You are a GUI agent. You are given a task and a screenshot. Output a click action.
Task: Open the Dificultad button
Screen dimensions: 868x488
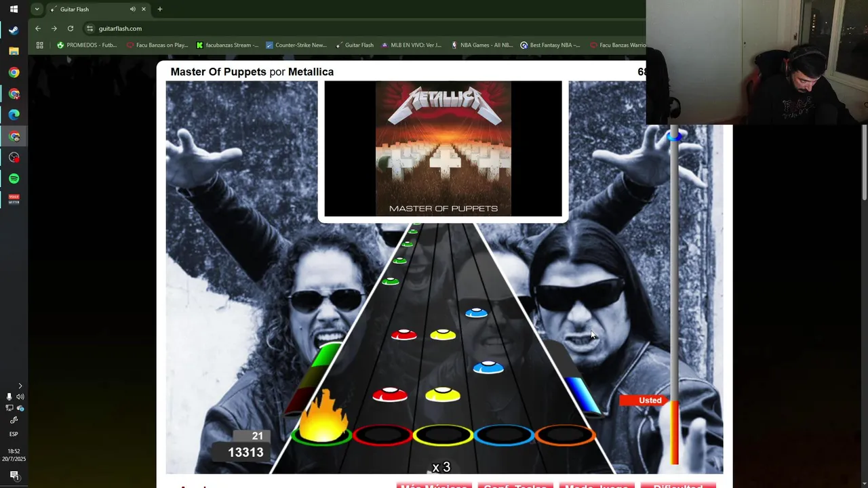coord(678,486)
